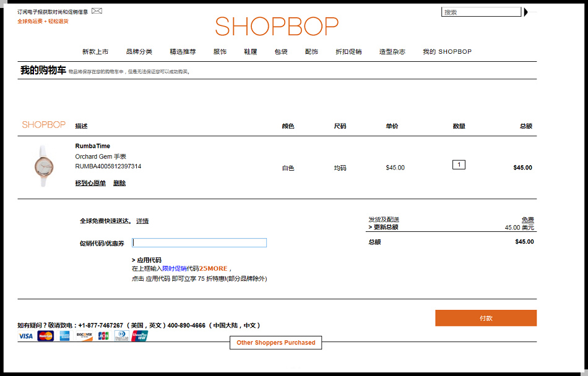Open the 新款上市 menu

click(x=95, y=52)
